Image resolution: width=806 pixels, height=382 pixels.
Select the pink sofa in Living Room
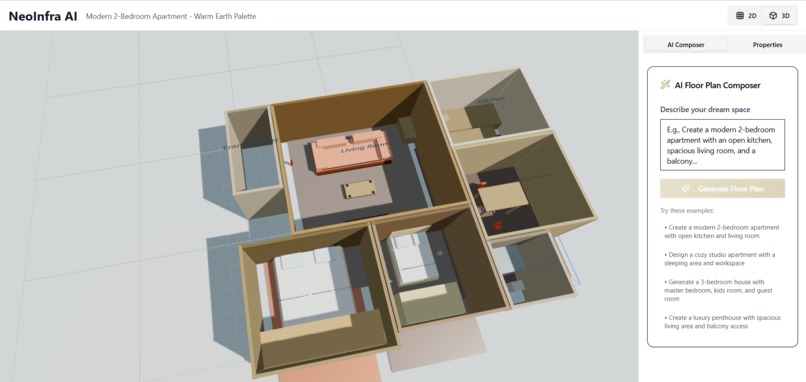351,151
